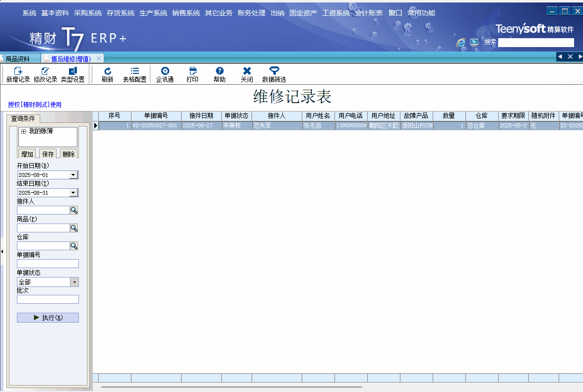Image resolution: width=583 pixels, height=392 pixels.
Task: Click the search magnifier beside 接件人 field
Action: 74,211
